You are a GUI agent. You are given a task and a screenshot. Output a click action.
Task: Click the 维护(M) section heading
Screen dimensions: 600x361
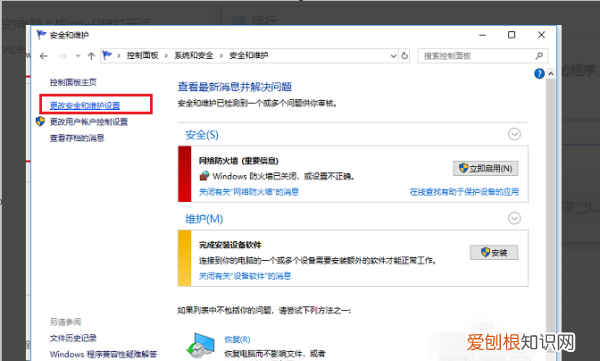[x=204, y=219]
